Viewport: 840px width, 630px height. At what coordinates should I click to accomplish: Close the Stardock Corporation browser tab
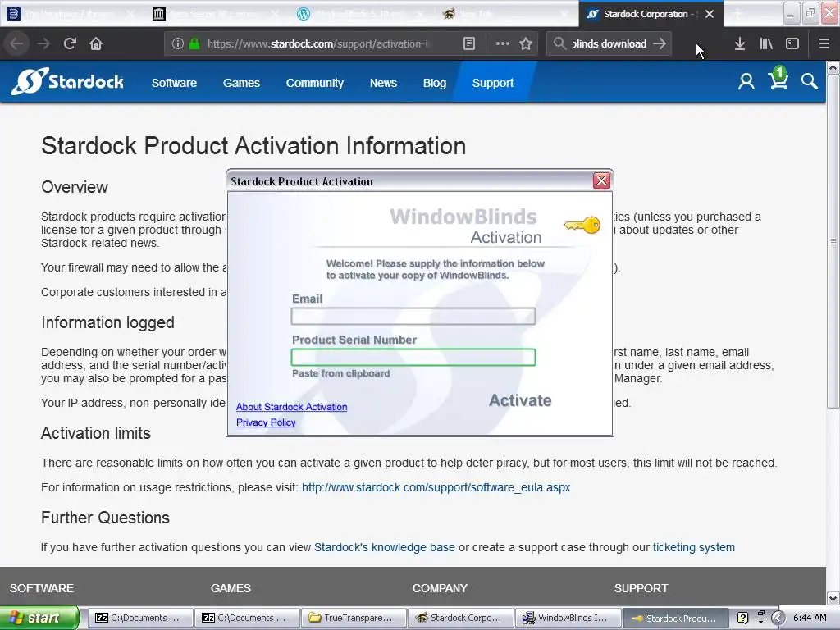pyautogui.click(x=710, y=14)
